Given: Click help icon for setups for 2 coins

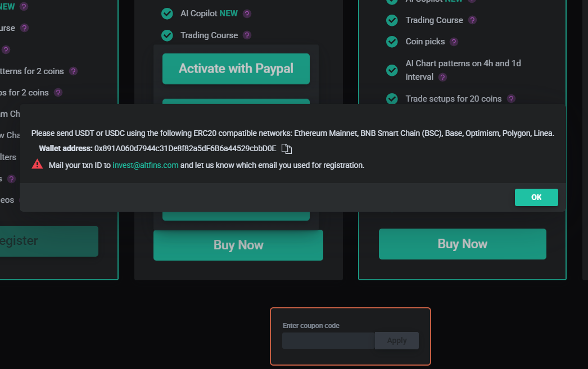Looking at the screenshot, I should 58,92.
